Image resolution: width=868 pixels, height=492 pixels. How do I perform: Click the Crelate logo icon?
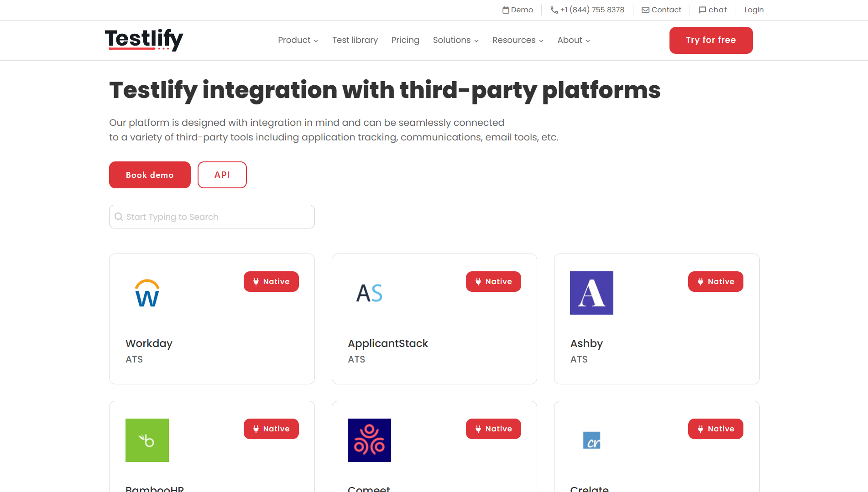click(x=591, y=440)
